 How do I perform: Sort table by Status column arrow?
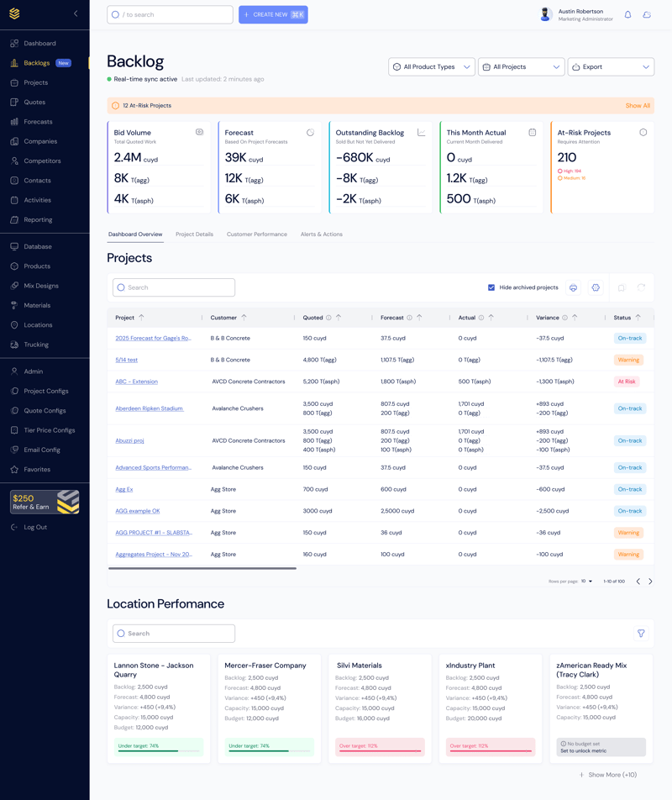pyautogui.click(x=638, y=318)
